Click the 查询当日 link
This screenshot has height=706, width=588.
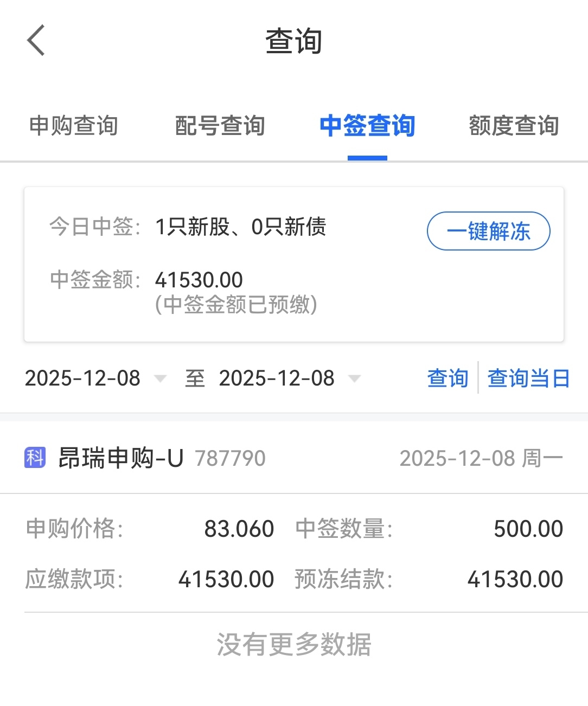coord(528,378)
